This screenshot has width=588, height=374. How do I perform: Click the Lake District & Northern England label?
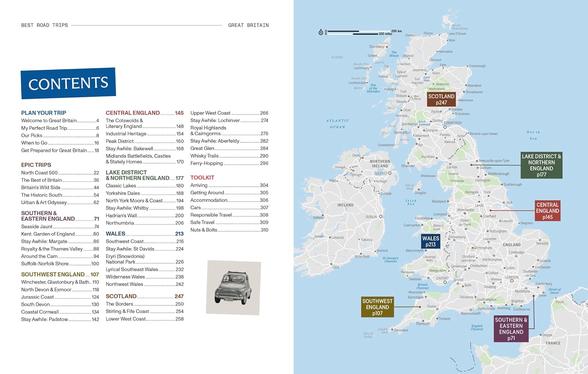pos(541,165)
